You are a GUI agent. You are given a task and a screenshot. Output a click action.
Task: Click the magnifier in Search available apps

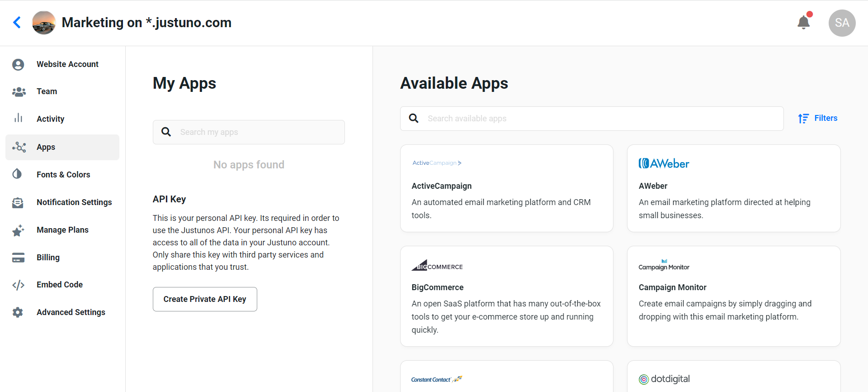tap(413, 118)
